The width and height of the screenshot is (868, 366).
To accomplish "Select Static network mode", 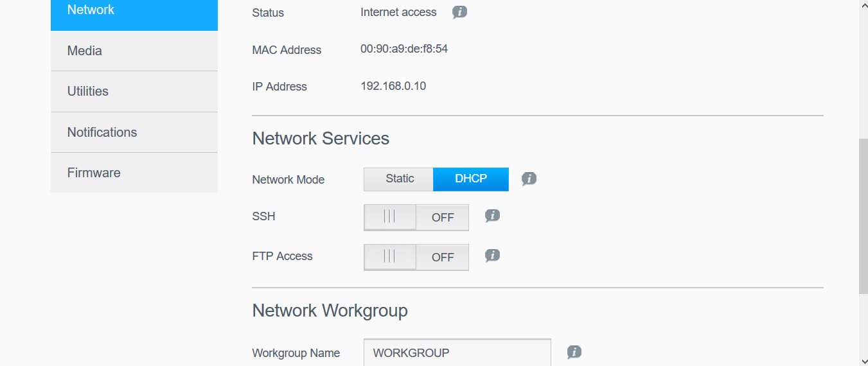I will point(399,179).
